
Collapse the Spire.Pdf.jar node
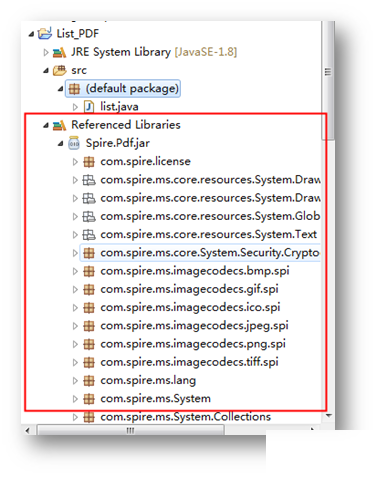click(61, 144)
